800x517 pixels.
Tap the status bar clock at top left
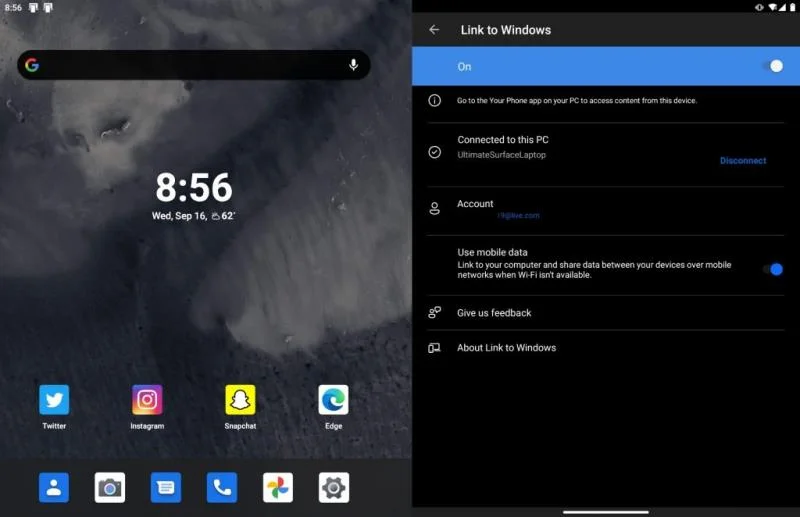click(13, 8)
